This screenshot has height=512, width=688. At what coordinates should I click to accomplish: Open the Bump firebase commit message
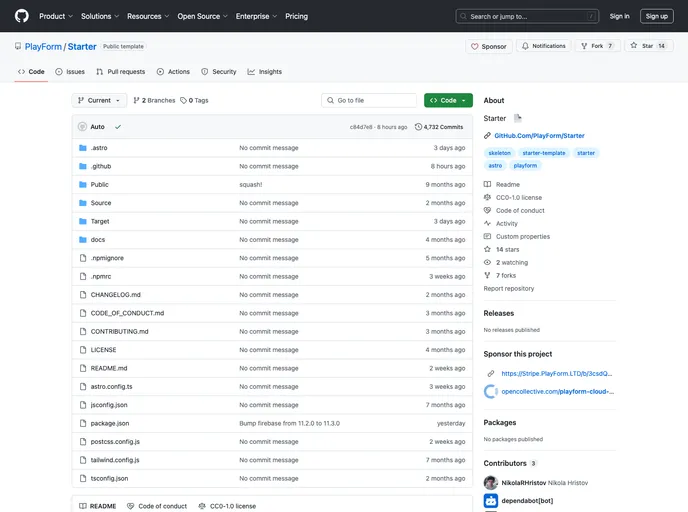pyautogui.click(x=290, y=423)
